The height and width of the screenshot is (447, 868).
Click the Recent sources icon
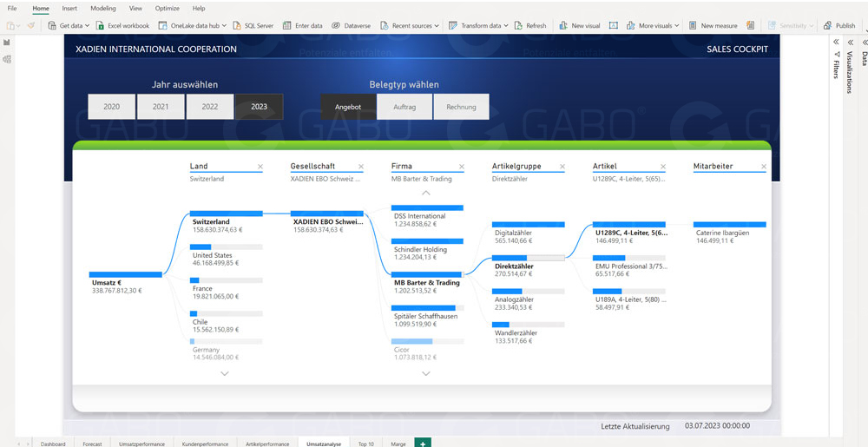click(385, 25)
